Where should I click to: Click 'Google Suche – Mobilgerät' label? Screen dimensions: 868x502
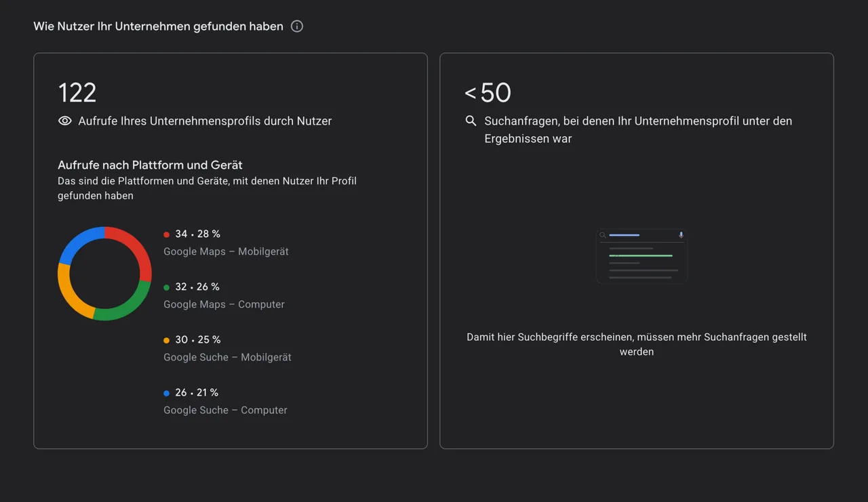[x=227, y=357]
